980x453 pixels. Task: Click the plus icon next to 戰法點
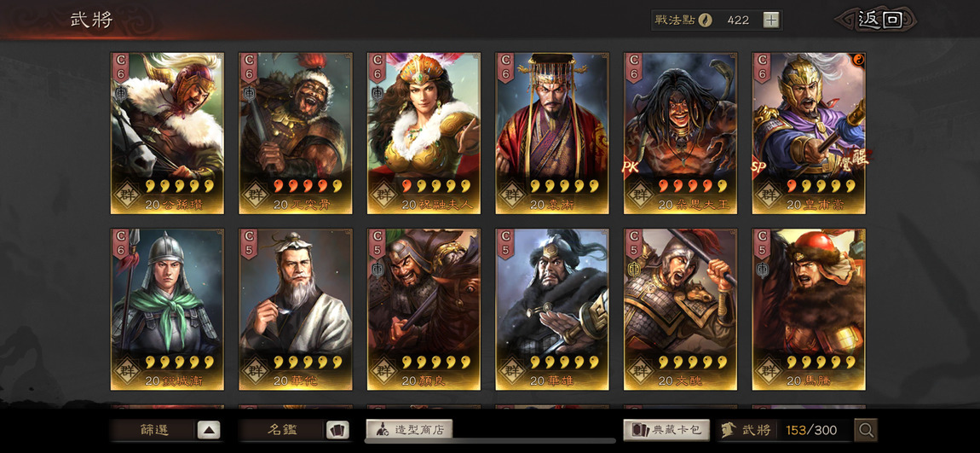coord(771,20)
